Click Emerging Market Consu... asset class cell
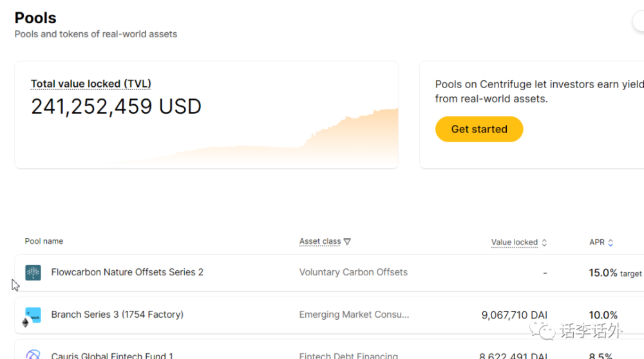 coord(354,314)
